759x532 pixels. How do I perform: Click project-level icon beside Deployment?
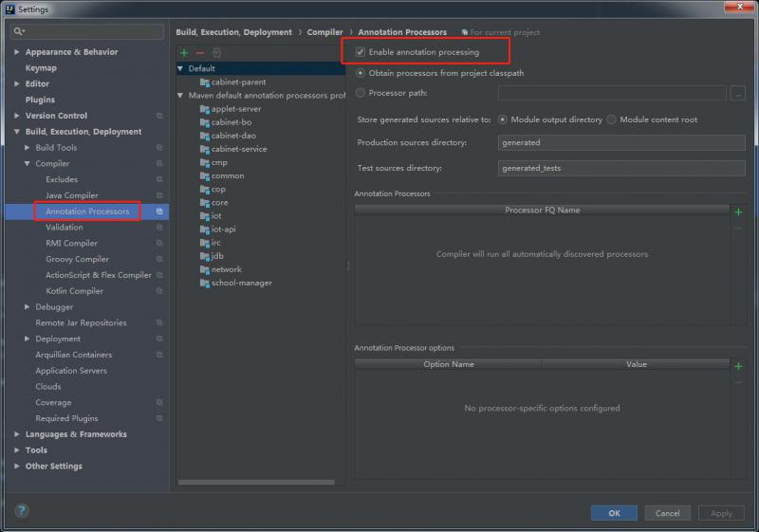tap(159, 339)
